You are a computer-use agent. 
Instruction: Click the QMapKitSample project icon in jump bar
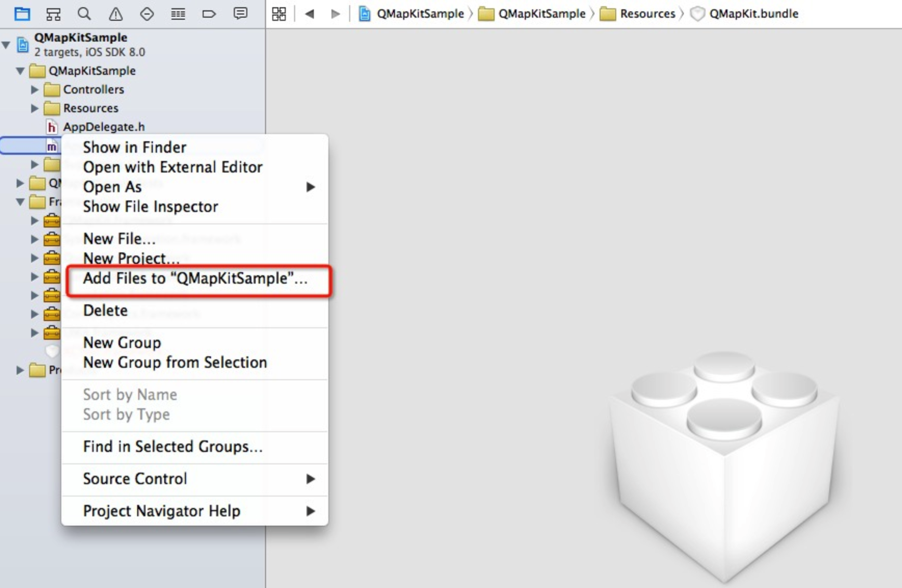pos(365,14)
